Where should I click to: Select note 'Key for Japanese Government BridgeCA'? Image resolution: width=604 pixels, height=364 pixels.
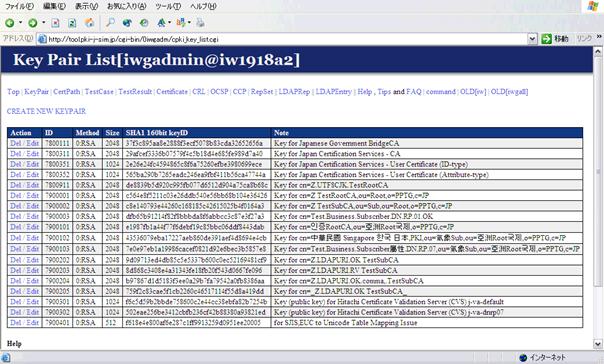(337, 143)
